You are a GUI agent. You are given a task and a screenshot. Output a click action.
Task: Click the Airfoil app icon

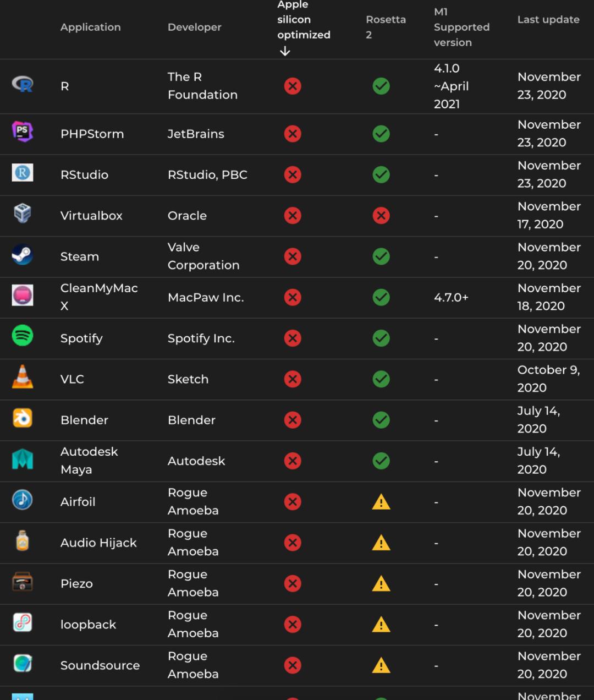click(x=23, y=500)
